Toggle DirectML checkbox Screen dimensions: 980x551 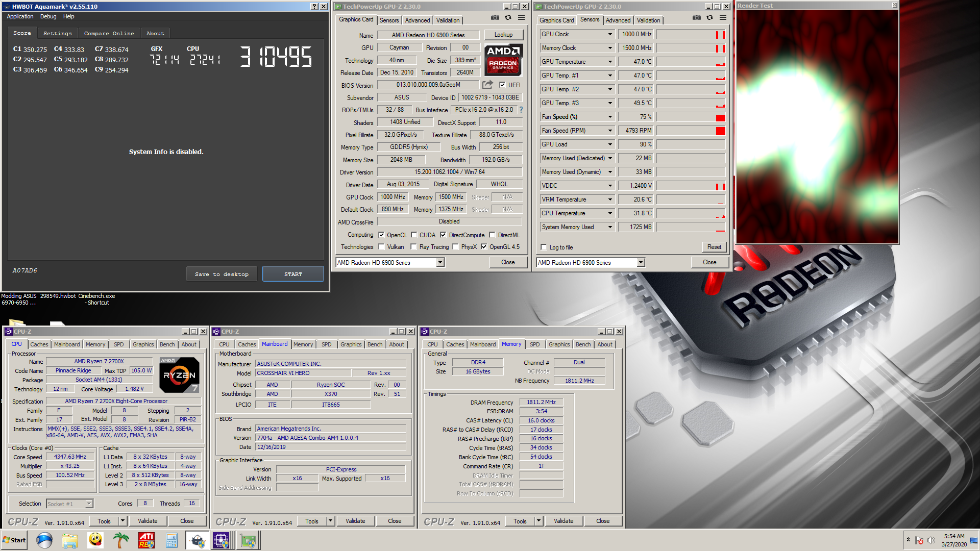(492, 235)
